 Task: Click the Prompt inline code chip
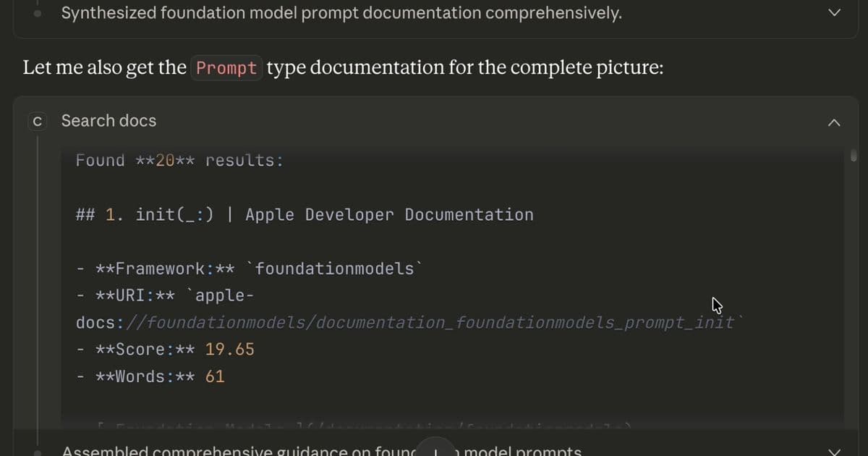click(x=226, y=67)
